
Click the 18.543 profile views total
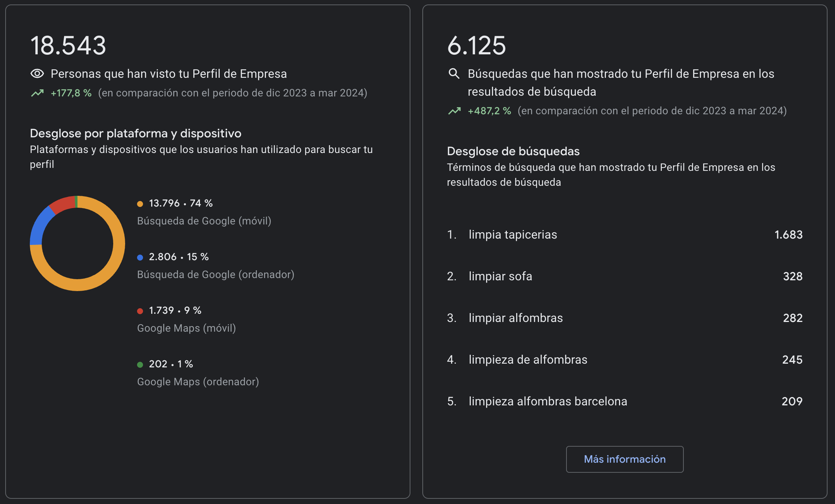click(68, 45)
